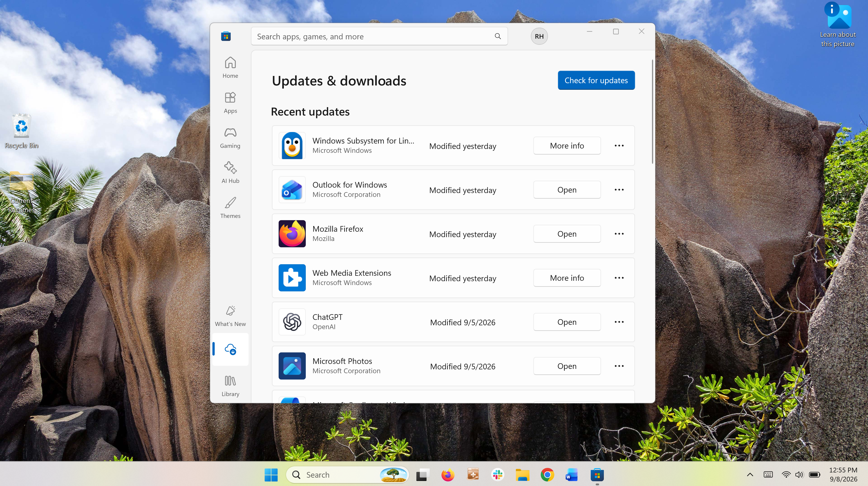Click the Windows Subsystem for Lin... title
This screenshot has height=486, width=868.
363,141
